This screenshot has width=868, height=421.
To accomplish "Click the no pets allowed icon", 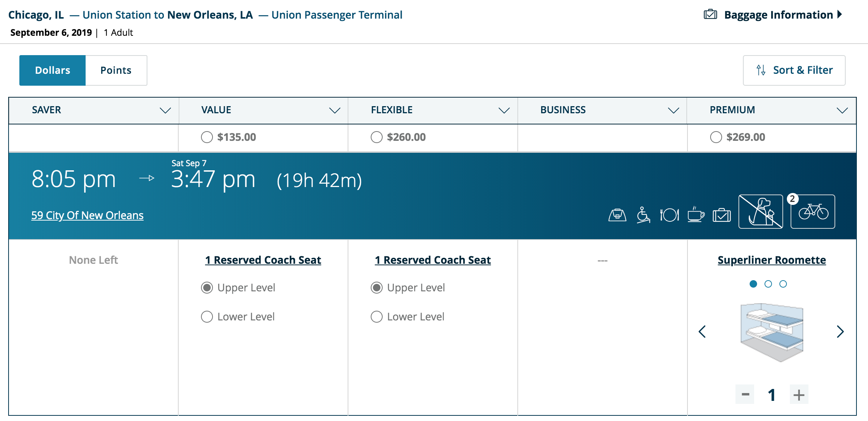I will (x=760, y=212).
